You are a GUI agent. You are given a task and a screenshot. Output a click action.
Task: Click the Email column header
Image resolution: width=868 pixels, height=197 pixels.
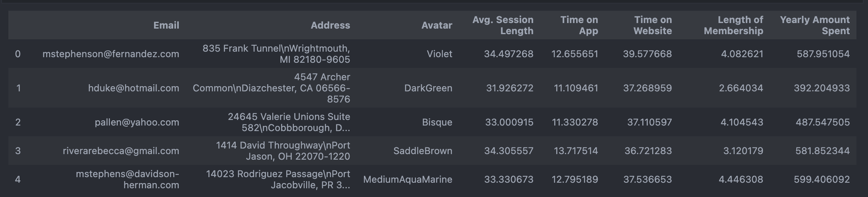click(166, 25)
